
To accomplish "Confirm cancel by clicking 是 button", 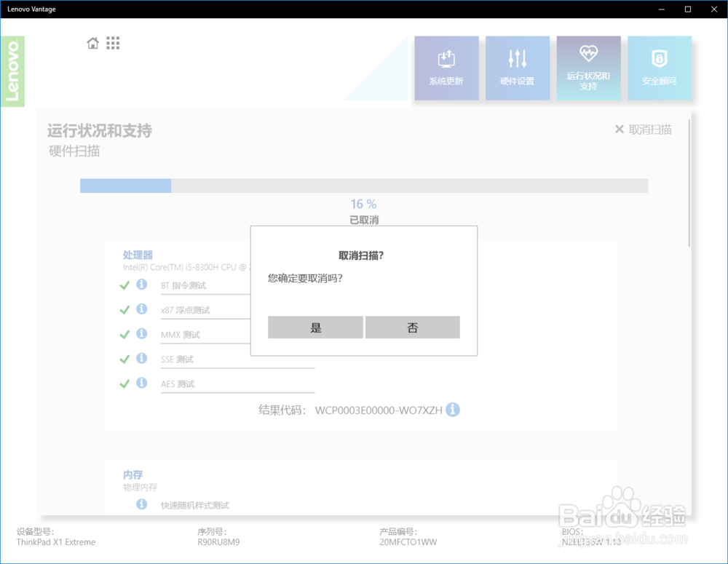I will pos(315,327).
